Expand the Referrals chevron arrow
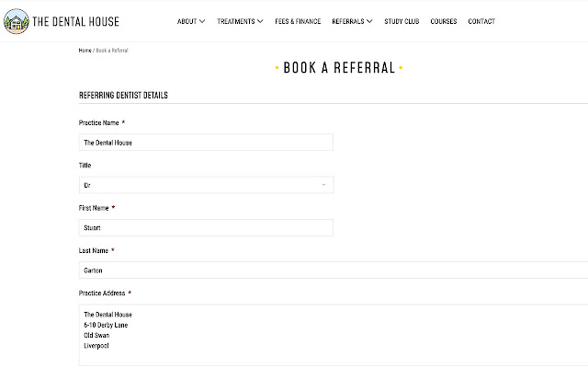 tap(369, 21)
